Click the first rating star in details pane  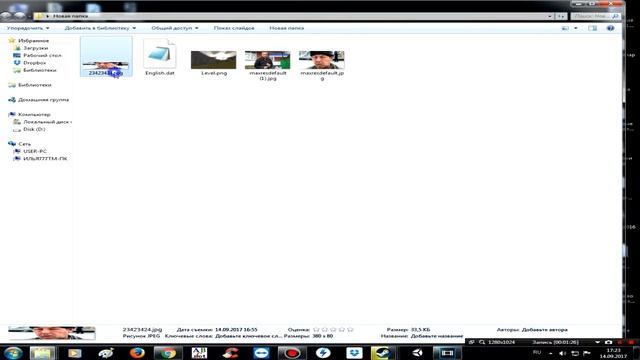316,329
